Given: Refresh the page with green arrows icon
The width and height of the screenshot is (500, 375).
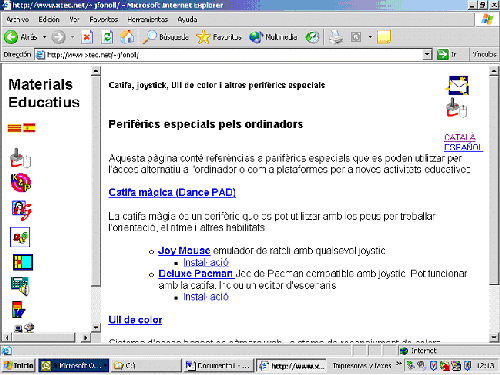Looking at the screenshot, I should coord(107,37).
